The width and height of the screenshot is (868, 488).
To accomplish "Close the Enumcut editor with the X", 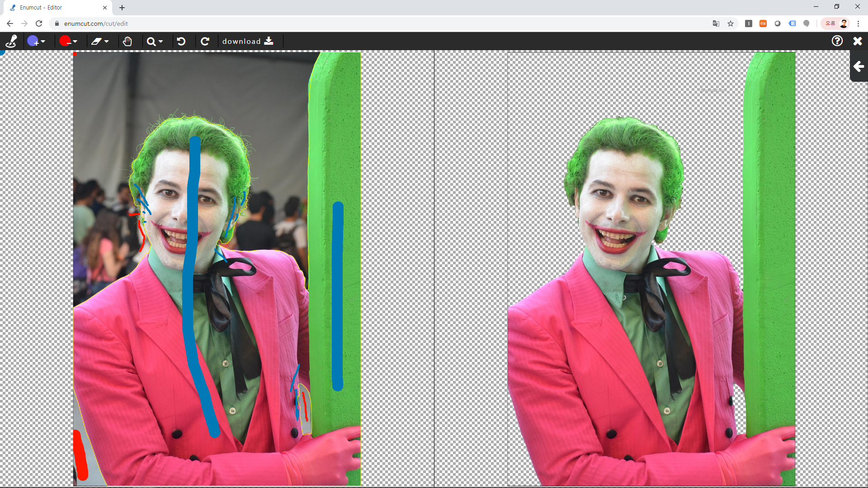I will click(x=858, y=41).
